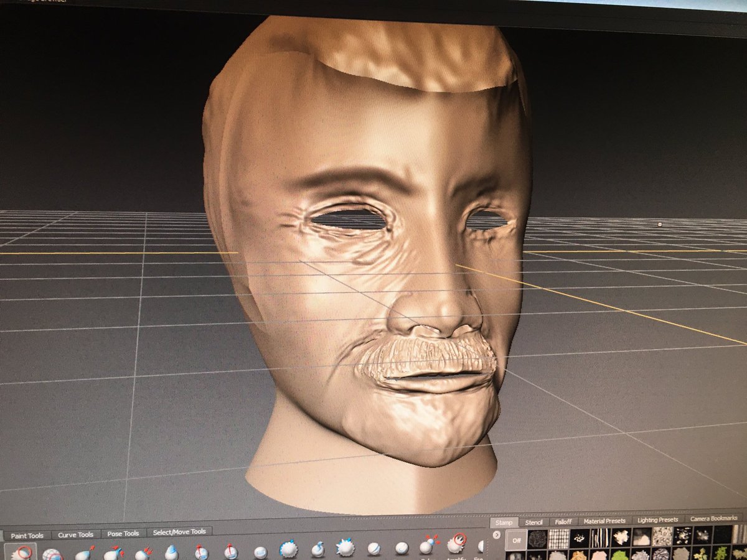
Task: Choose the large white splotch stamp
Action: (x=621, y=537)
